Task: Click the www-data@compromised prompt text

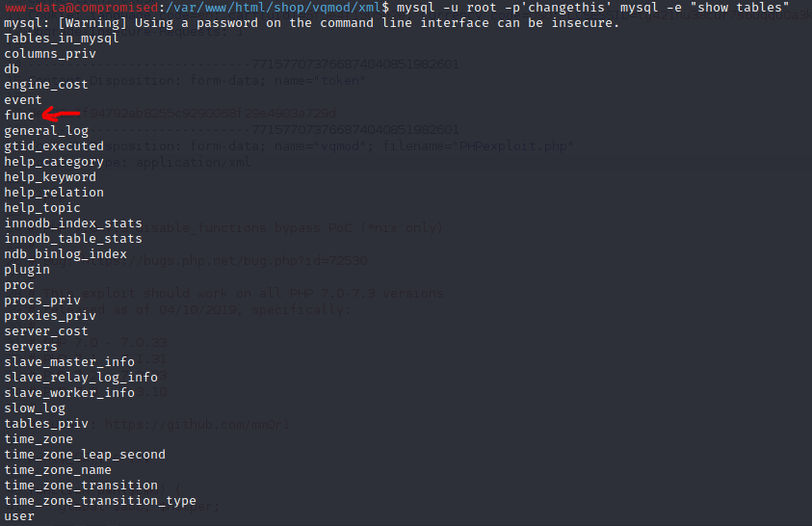Action: [x=81, y=8]
